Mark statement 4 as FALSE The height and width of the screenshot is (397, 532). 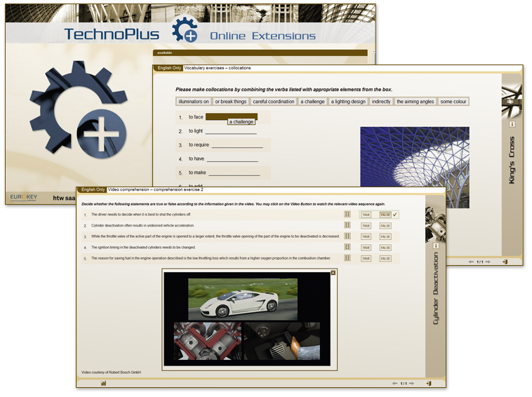(385, 248)
